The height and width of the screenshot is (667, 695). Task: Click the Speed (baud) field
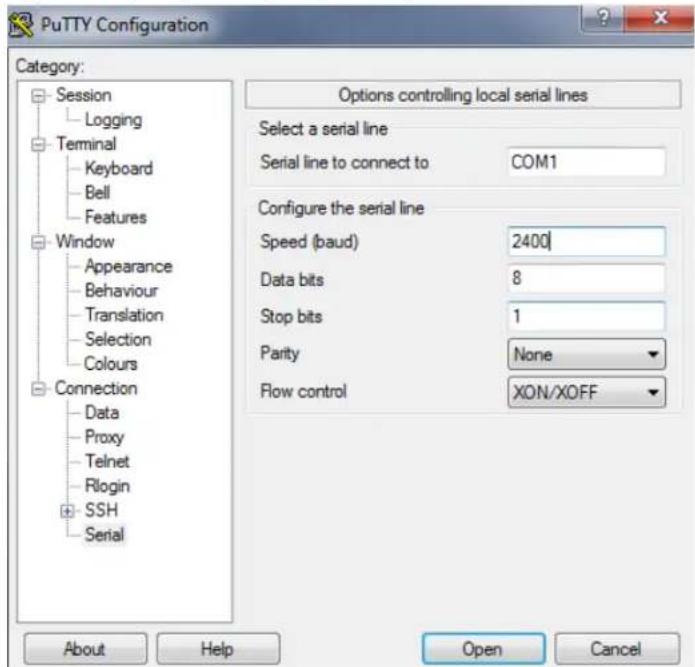click(x=586, y=242)
